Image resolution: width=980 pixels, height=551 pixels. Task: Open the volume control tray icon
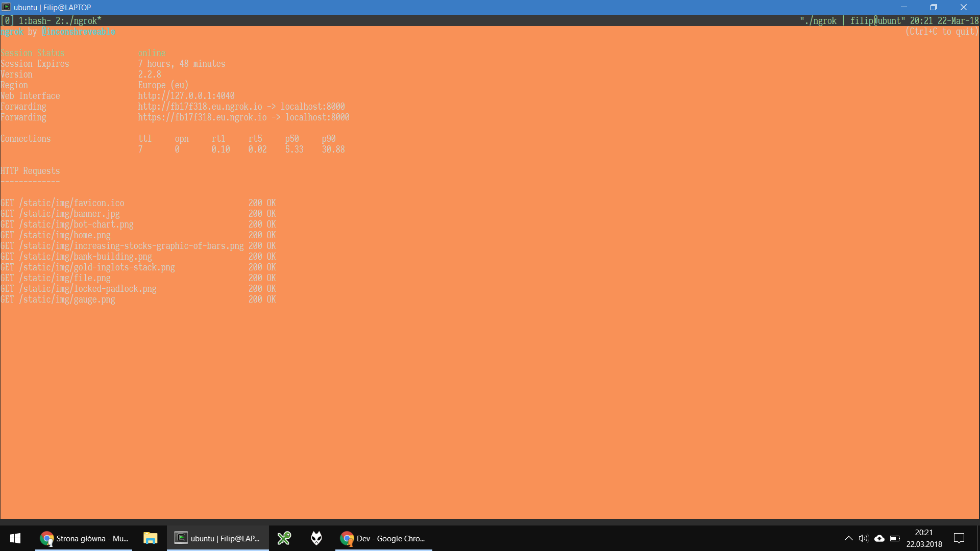pos(864,538)
